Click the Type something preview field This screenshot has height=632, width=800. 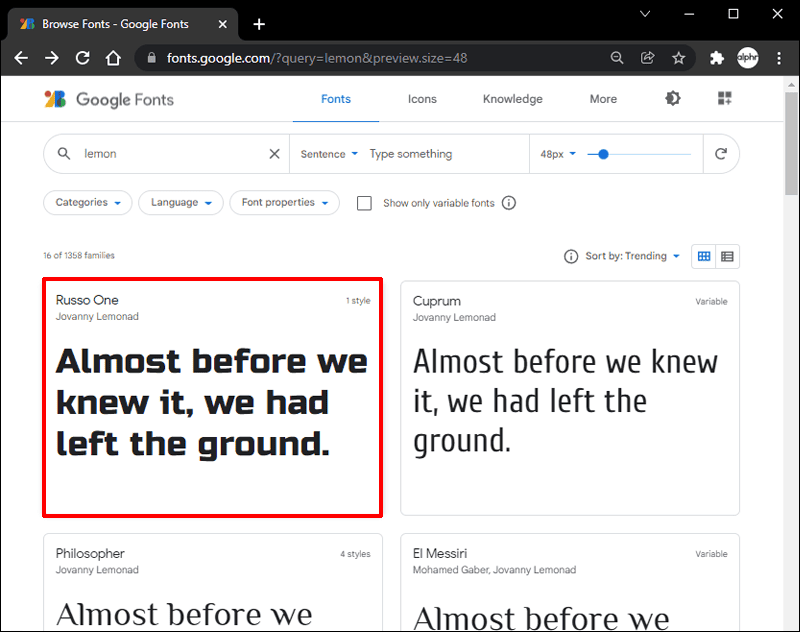pyautogui.click(x=440, y=154)
